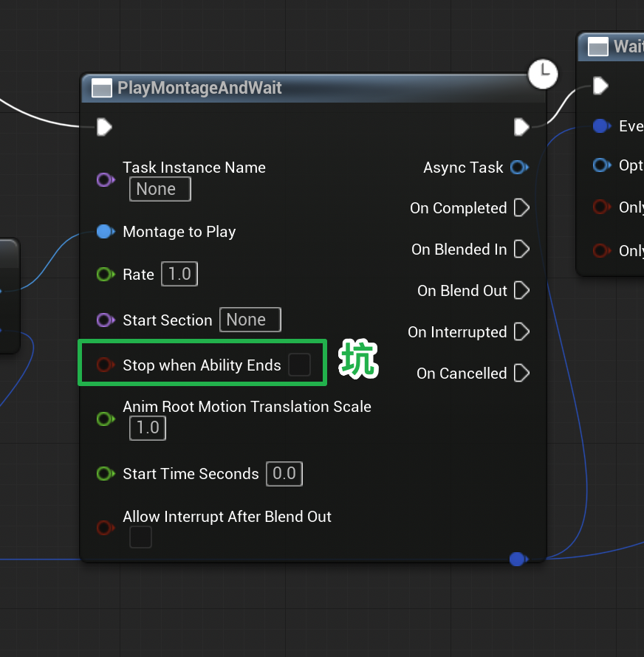This screenshot has height=657, width=644.
Task: Toggle Allow Interrupt After Blend Out checkbox
Action: (140, 537)
